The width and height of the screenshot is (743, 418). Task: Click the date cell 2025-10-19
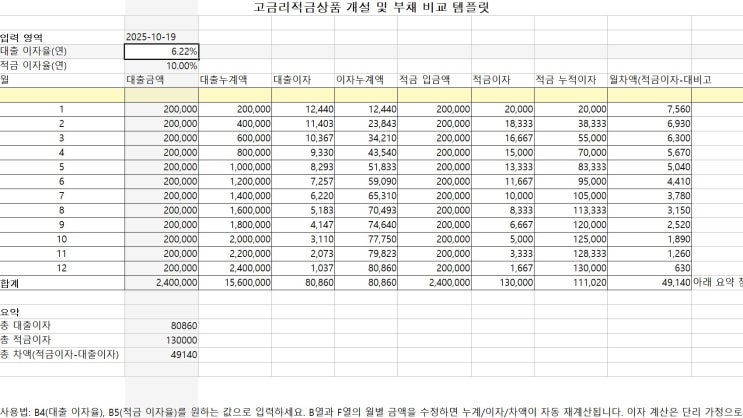[x=162, y=37]
